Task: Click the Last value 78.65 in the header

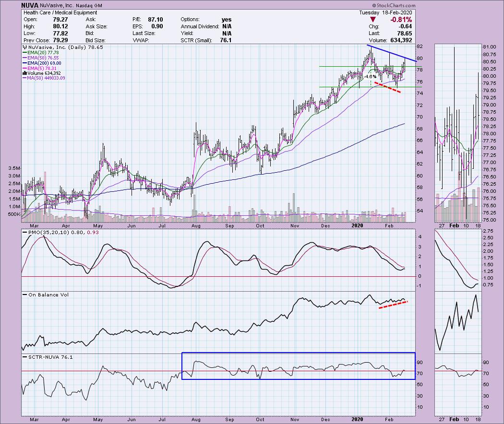Action: [x=405, y=34]
